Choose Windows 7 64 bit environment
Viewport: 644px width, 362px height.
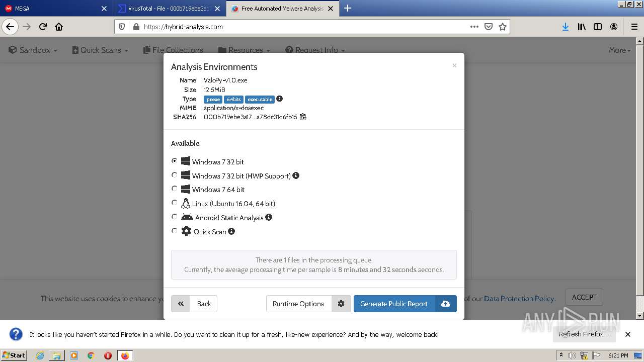175,189
